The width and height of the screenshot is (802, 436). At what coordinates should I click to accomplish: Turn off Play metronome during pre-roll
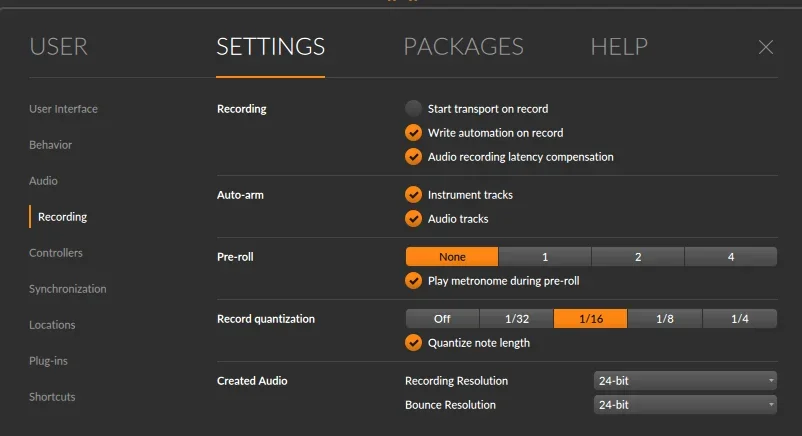(413, 281)
